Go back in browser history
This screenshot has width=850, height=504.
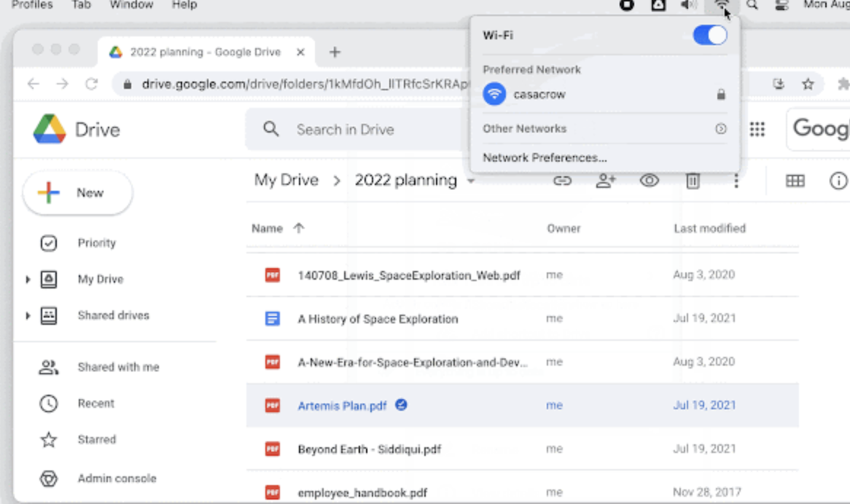(x=33, y=84)
